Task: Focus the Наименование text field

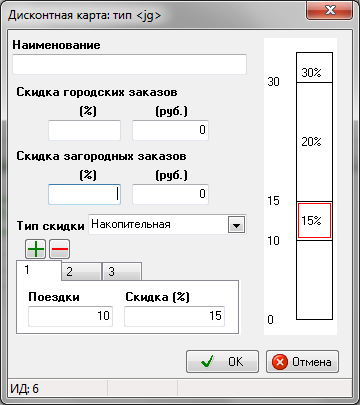Action: (129, 64)
